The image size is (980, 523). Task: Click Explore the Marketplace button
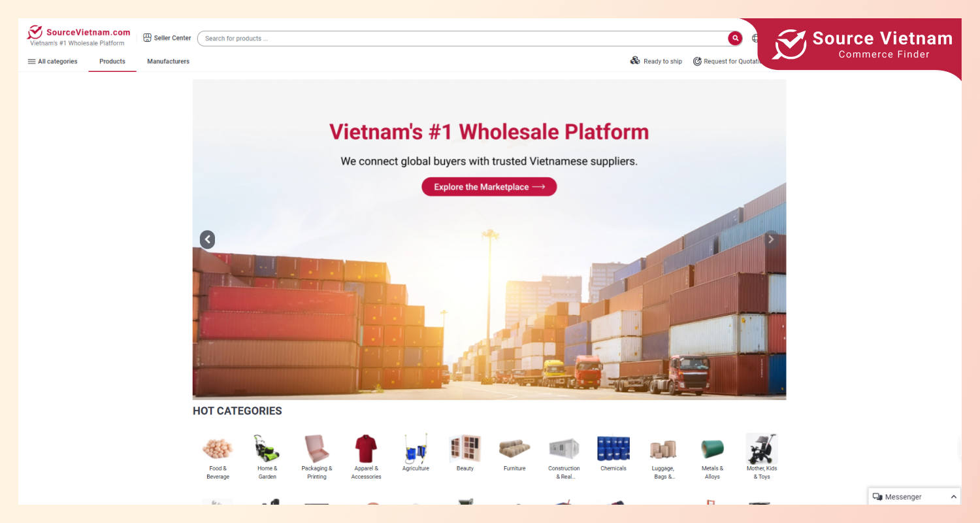tap(489, 187)
